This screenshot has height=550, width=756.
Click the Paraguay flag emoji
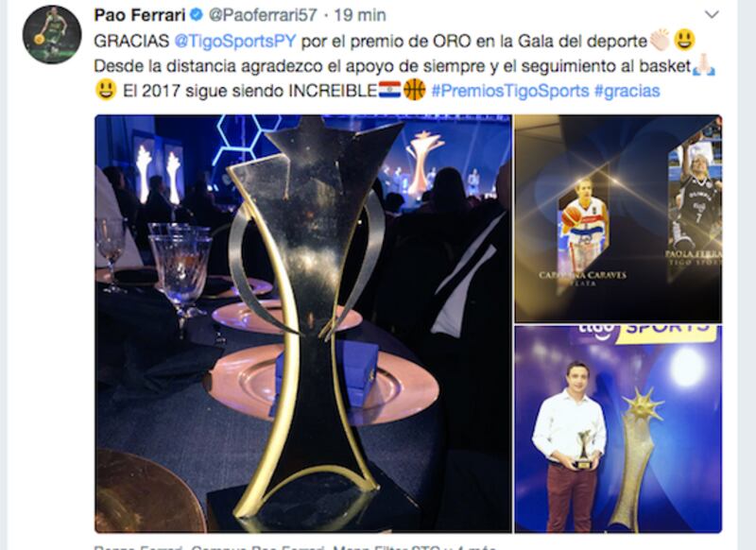pos(389,90)
